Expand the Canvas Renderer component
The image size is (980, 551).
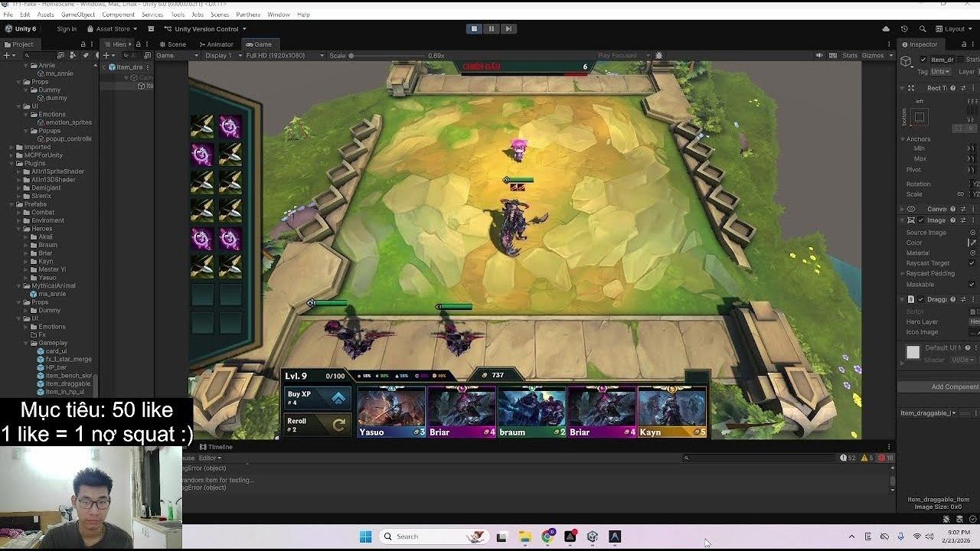coord(903,209)
